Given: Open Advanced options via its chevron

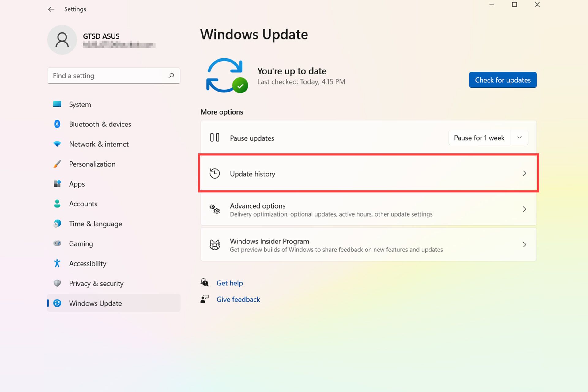Looking at the screenshot, I should tap(525, 209).
